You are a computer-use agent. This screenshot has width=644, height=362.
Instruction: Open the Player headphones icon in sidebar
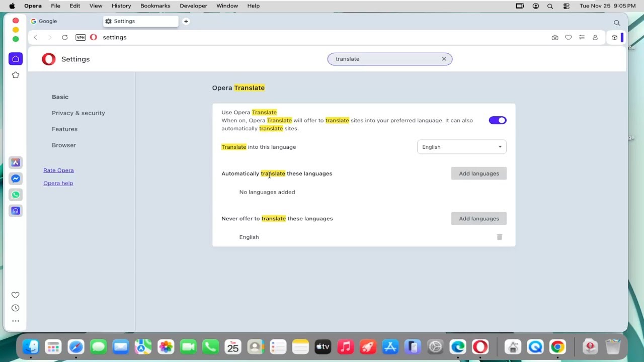coord(16,211)
